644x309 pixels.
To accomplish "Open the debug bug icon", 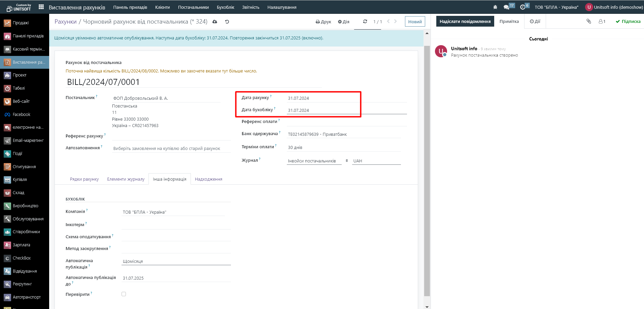I will pyautogui.click(x=495, y=7).
